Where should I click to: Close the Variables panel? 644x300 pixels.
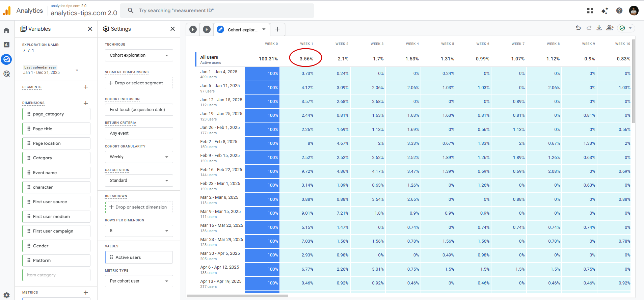(90, 29)
